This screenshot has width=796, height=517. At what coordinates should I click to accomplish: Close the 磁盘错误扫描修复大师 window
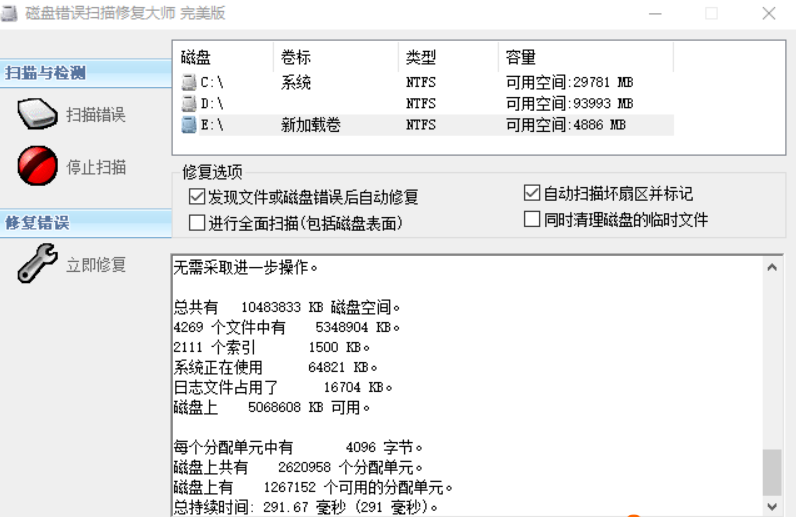coord(769,14)
